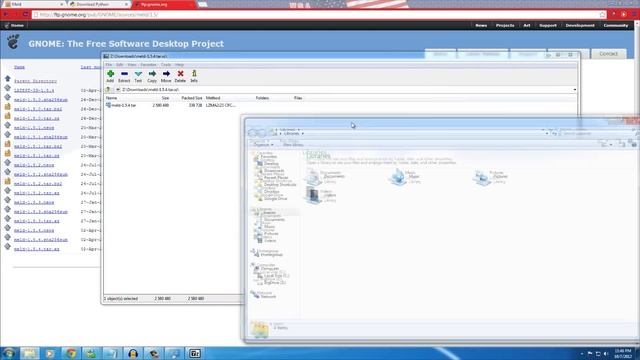The width and height of the screenshot is (640, 360).
Task: Open the LATEST-IS-1.5.4 link
Action: click(34, 90)
